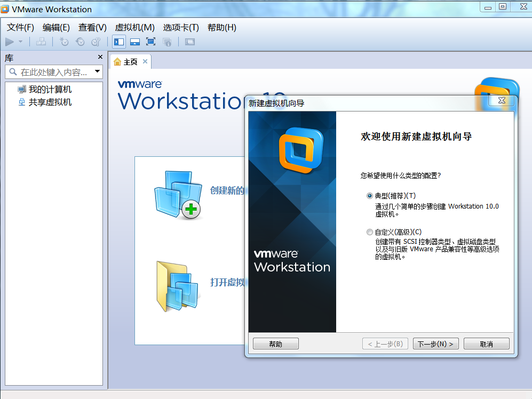532x399 pixels.
Task: Open the 选项卡(T) menu
Action: pyautogui.click(x=181, y=28)
